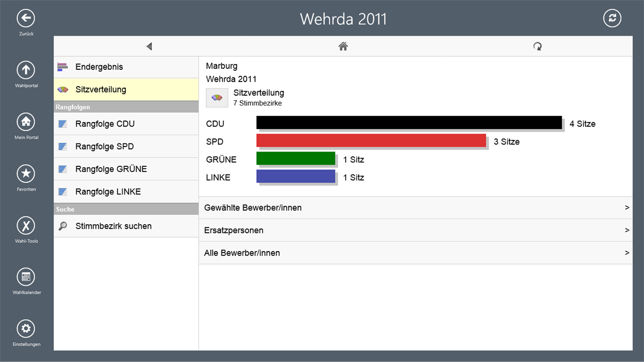Click the house icon in navigation bar
This screenshot has width=644, height=362.
pyautogui.click(x=343, y=46)
